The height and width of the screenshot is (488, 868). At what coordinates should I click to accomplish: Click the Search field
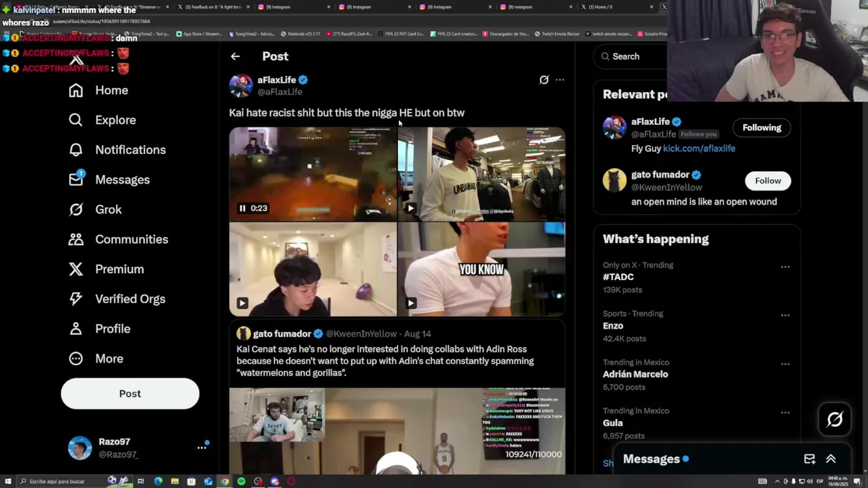click(x=631, y=56)
